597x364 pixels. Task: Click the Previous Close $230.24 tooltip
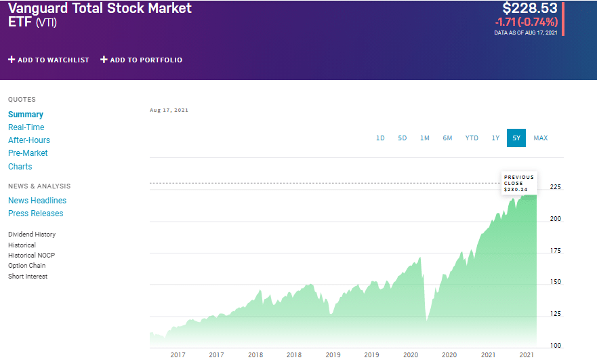[519, 183]
